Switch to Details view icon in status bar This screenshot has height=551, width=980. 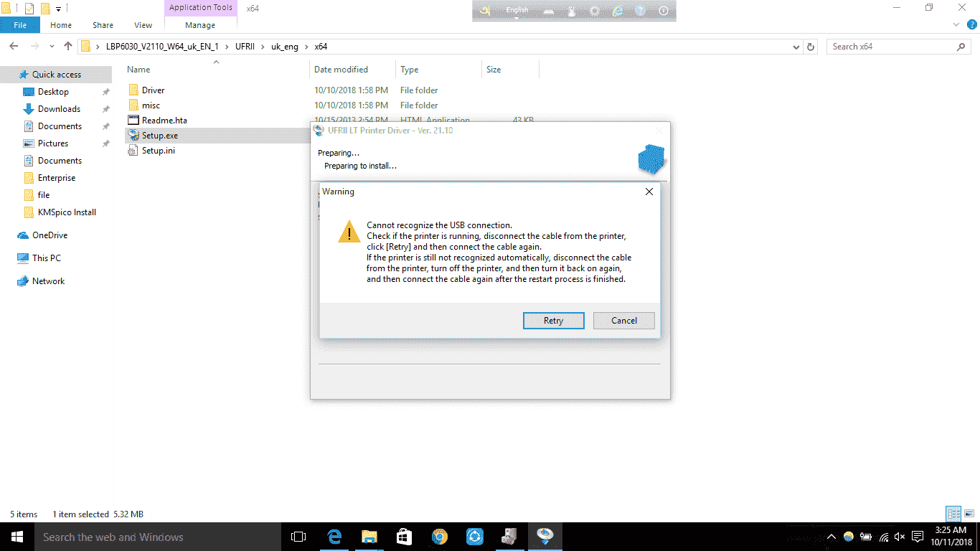click(x=953, y=514)
